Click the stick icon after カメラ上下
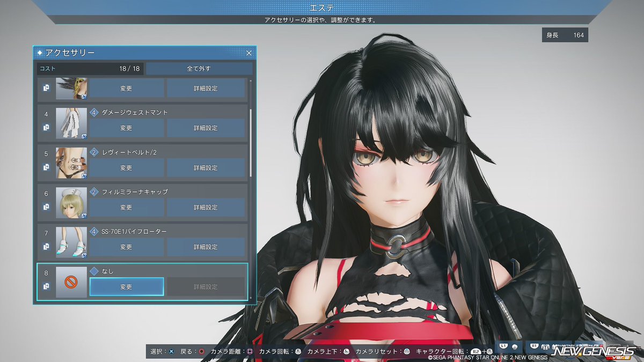Image resolution: width=644 pixels, height=362 pixels. point(347,352)
